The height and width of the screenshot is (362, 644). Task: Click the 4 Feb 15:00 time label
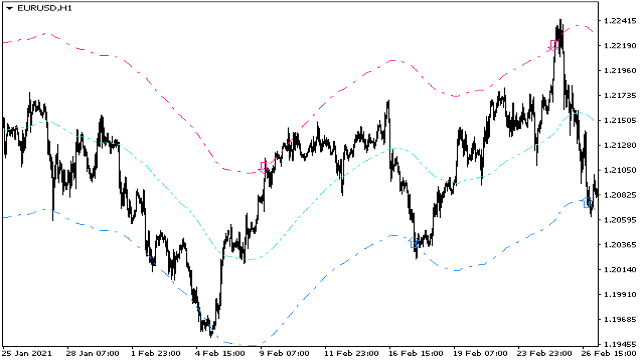point(220,353)
